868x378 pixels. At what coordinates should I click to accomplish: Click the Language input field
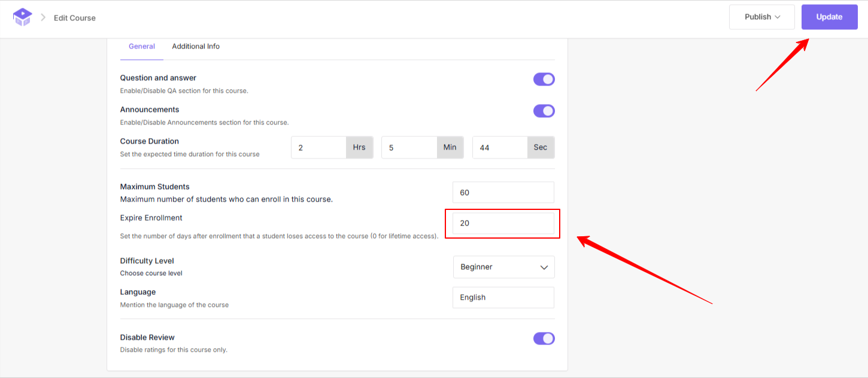coord(503,297)
